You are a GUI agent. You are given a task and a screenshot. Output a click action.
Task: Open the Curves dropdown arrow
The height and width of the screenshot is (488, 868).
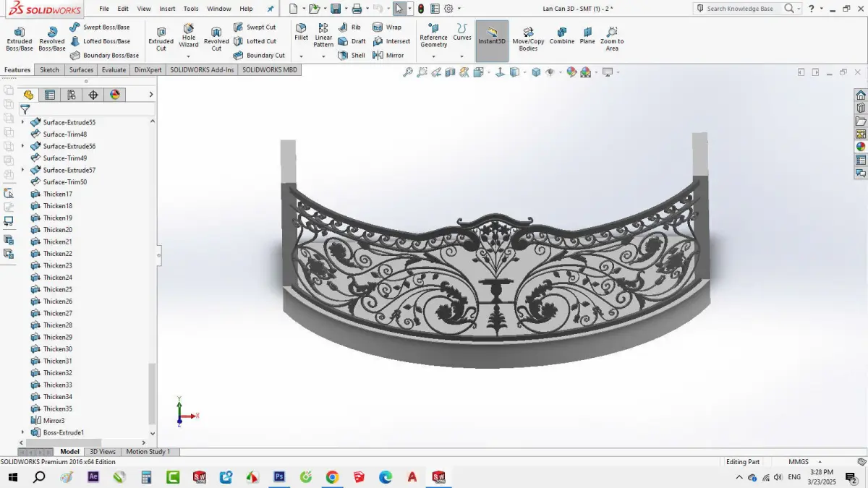pyautogui.click(x=461, y=56)
